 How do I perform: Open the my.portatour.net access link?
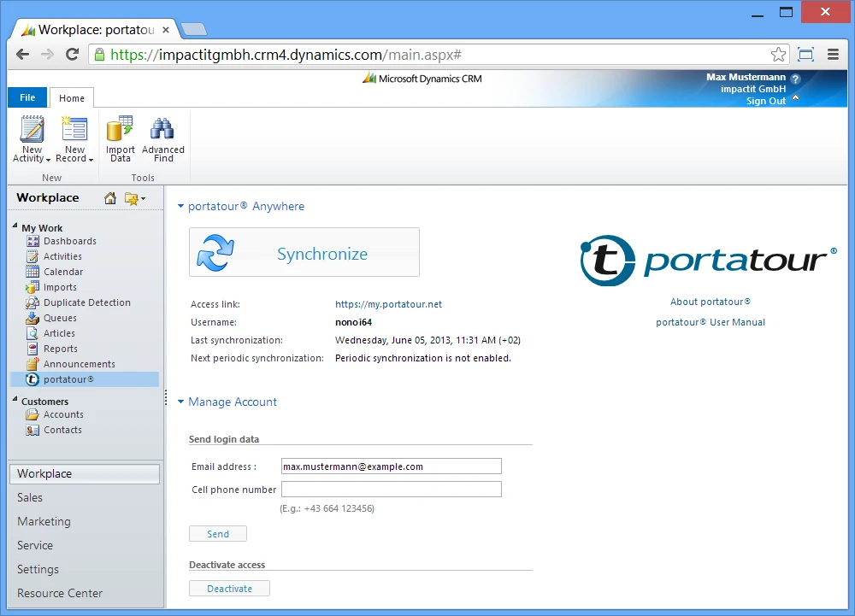click(388, 304)
